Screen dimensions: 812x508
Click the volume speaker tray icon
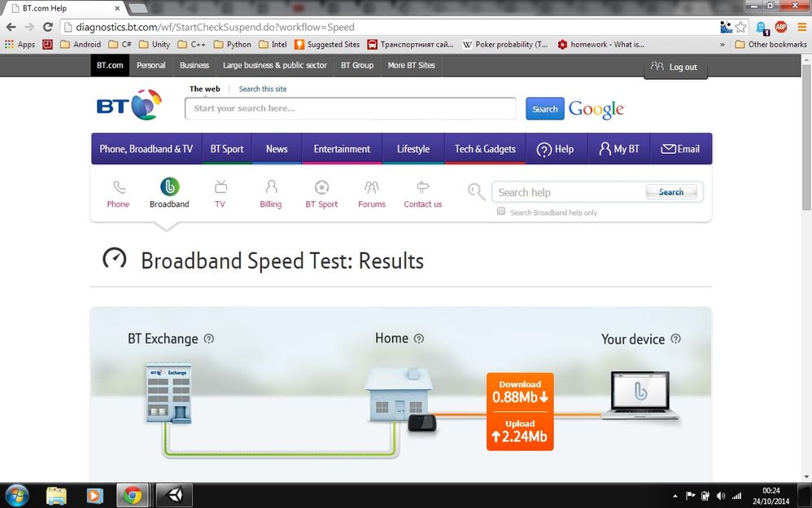coord(720,496)
